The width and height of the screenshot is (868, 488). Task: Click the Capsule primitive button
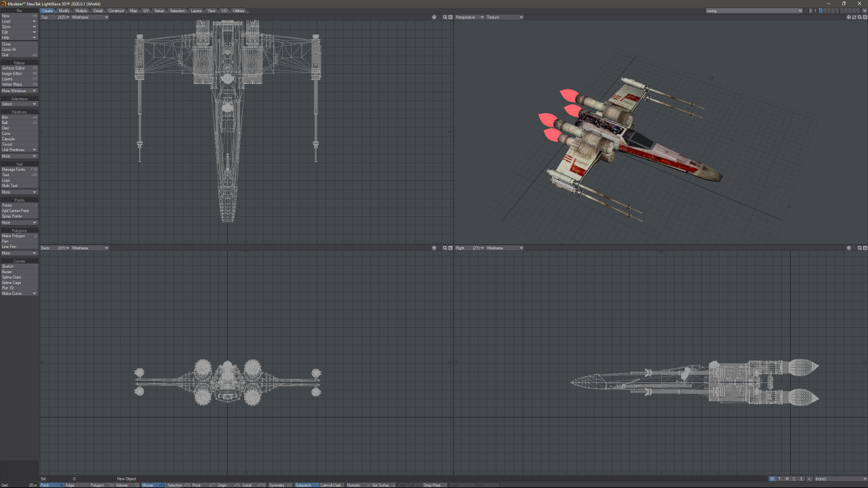(x=19, y=139)
